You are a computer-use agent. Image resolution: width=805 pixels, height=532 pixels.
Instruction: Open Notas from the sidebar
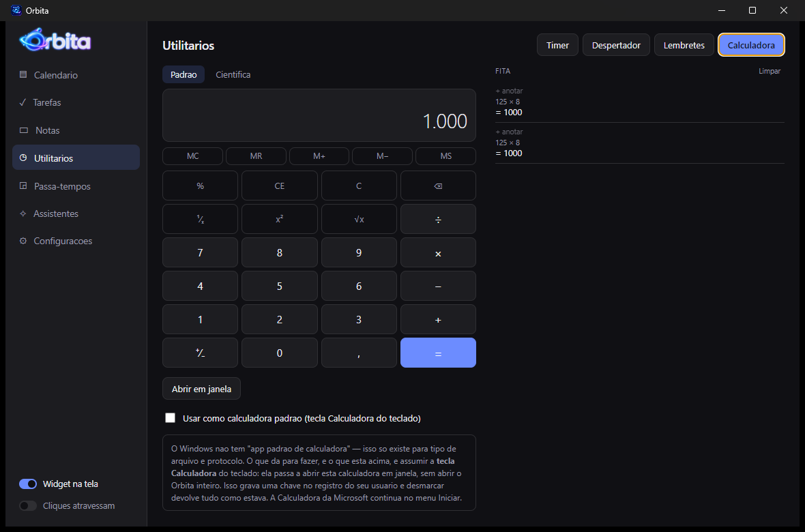76,130
